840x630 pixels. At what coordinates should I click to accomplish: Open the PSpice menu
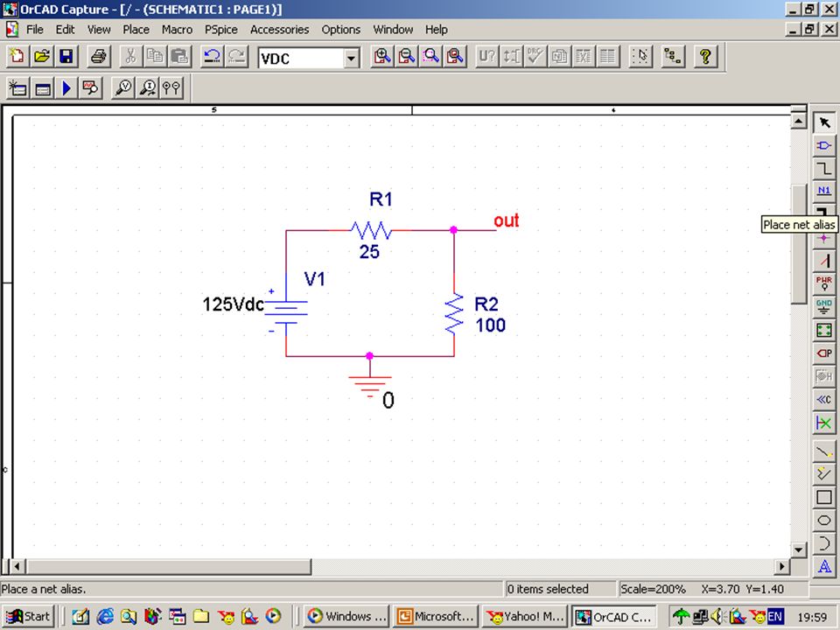[x=221, y=30]
